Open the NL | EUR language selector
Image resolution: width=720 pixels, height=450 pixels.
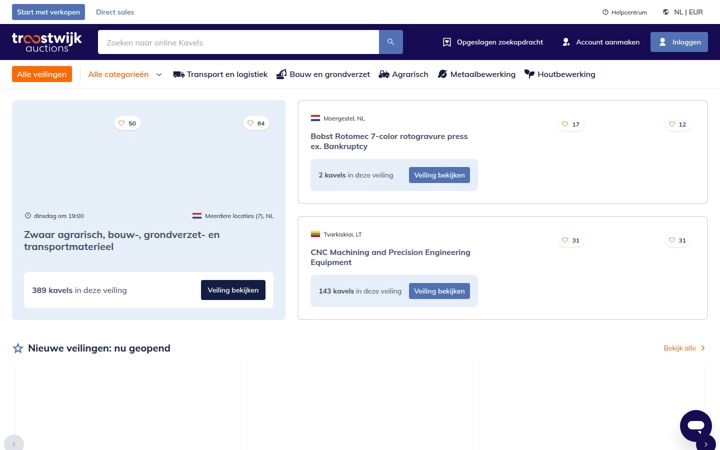point(683,12)
